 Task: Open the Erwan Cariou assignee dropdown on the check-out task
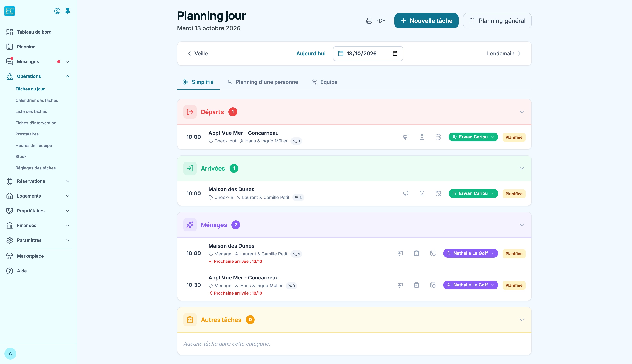(x=473, y=137)
